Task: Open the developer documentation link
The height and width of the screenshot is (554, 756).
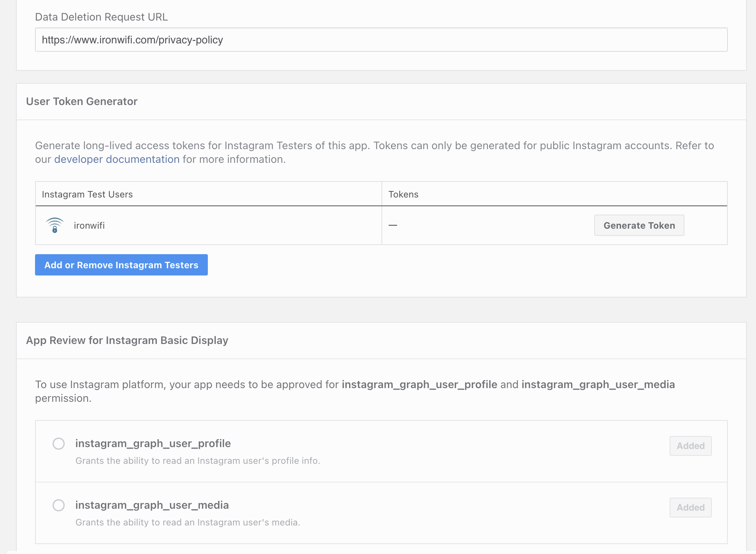Action: 117,159
